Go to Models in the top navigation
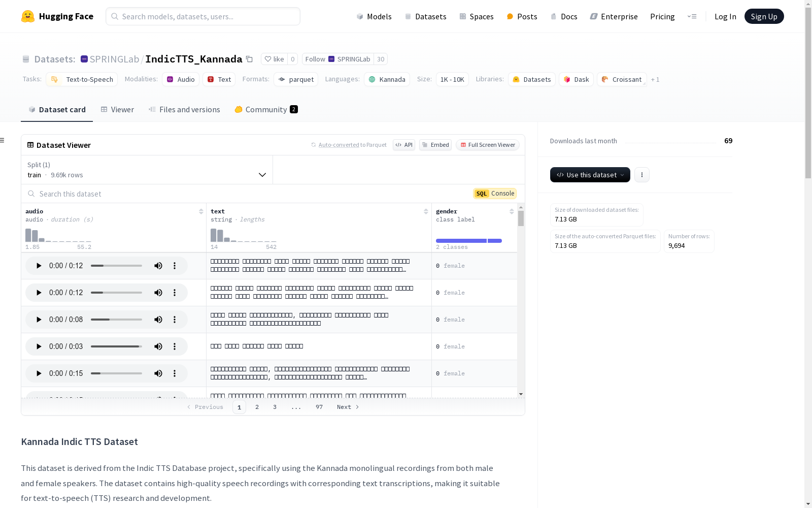The width and height of the screenshot is (812, 508). pyautogui.click(x=374, y=16)
